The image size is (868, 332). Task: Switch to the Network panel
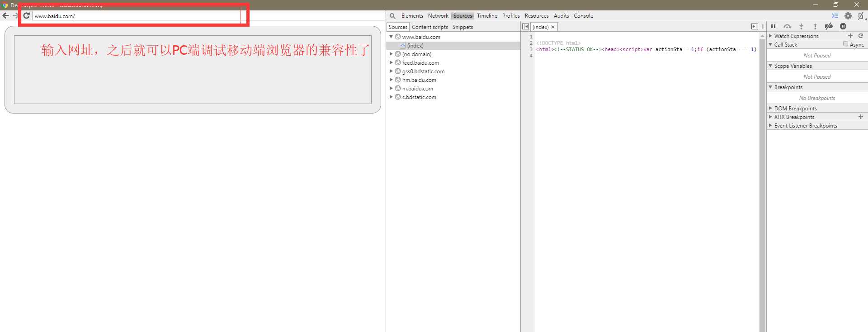tap(438, 16)
